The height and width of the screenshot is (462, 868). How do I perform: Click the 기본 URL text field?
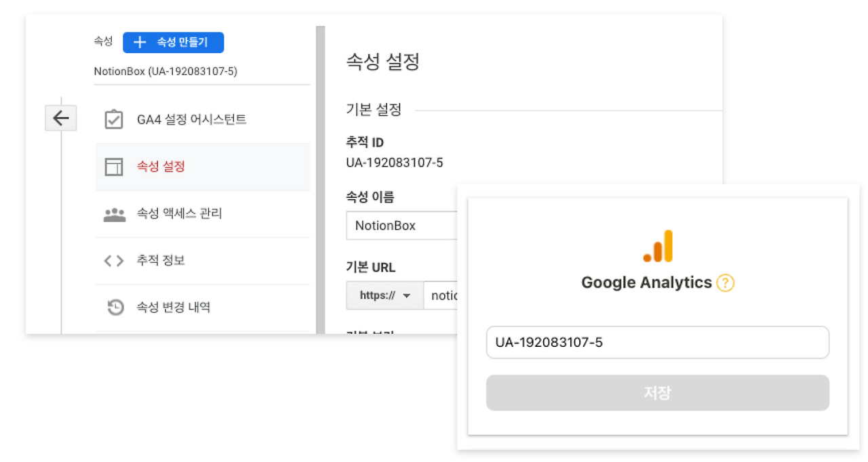click(x=441, y=295)
